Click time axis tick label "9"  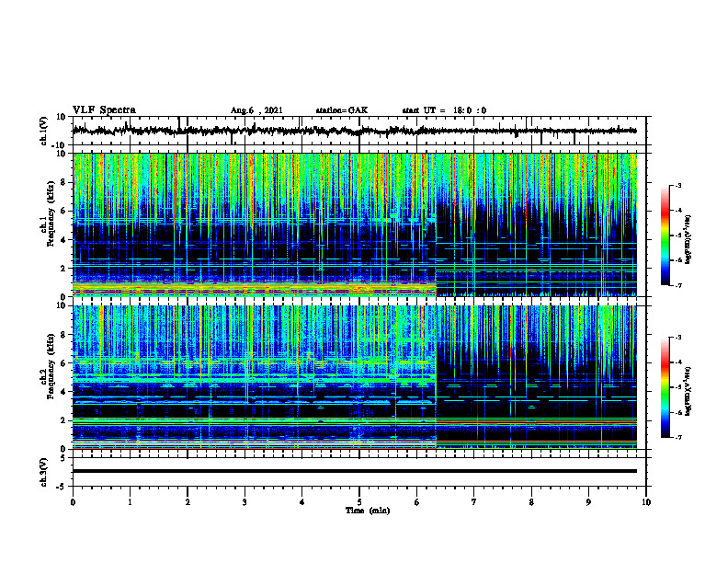pyautogui.click(x=588, y=502)
